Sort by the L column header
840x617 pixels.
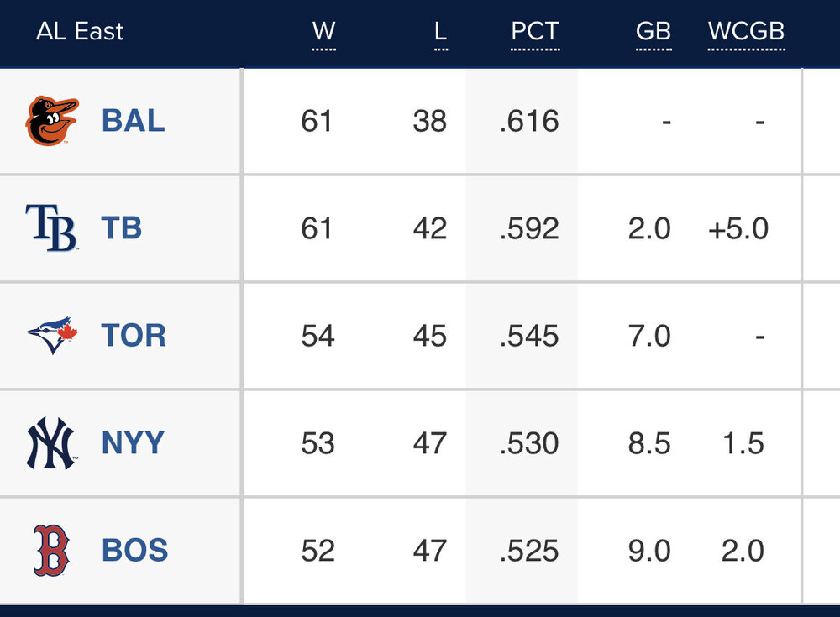[440, 32]
